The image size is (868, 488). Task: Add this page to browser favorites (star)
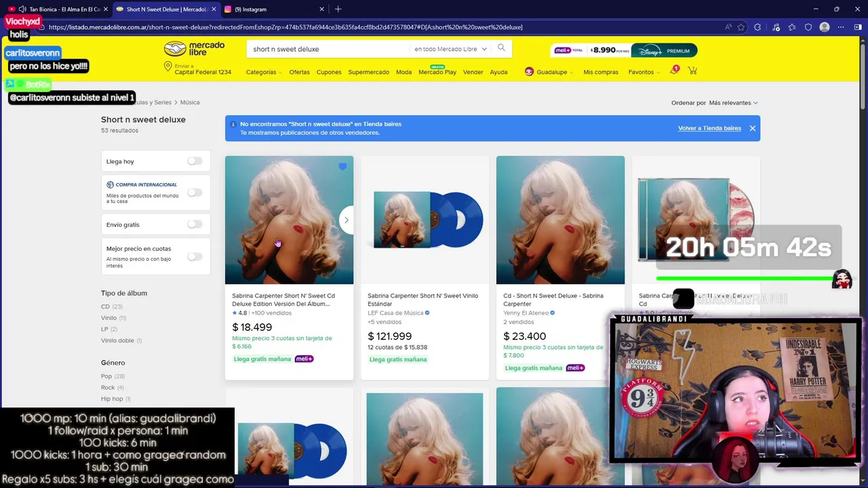[741, 27]
